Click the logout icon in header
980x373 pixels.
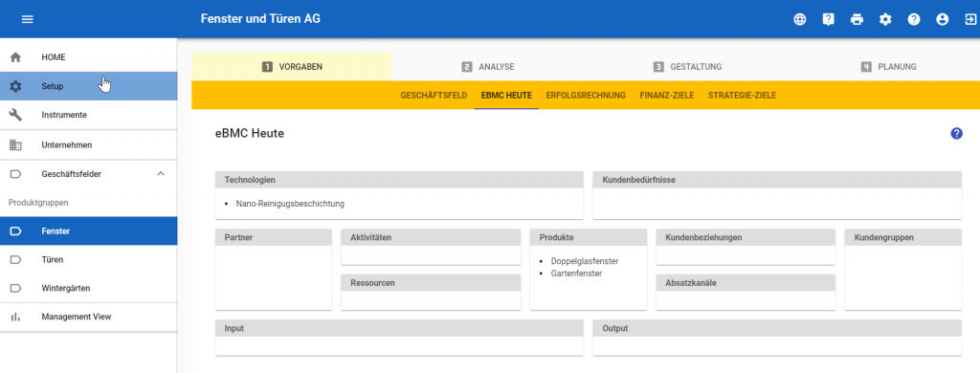(970, 19)
